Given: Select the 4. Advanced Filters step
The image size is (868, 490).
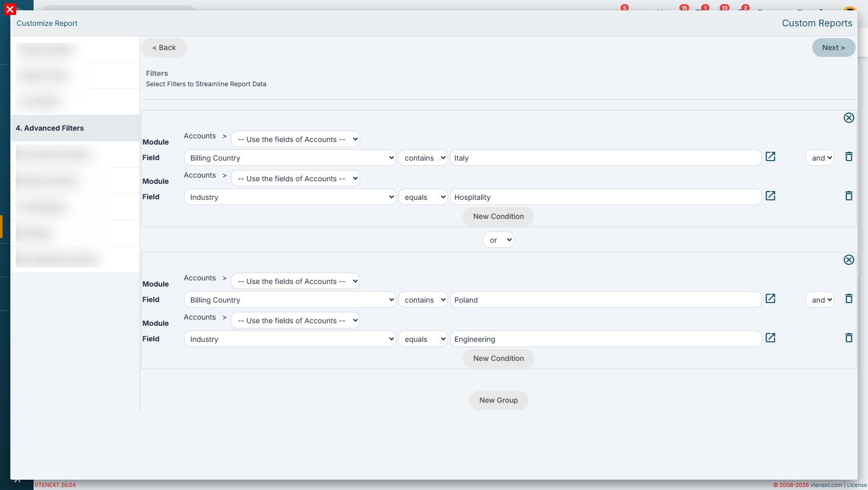Looking at the screenshot, I should (75, 128).
